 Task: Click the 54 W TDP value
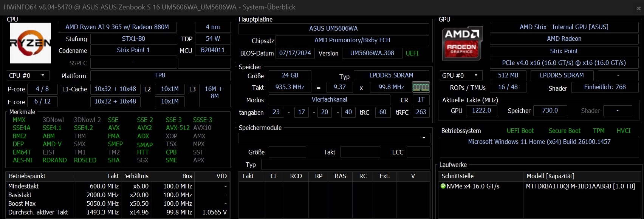coord(213,39)
